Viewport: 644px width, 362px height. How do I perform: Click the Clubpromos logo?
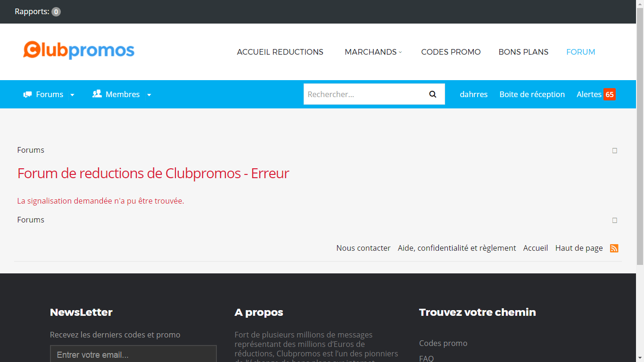pos(79,50)
